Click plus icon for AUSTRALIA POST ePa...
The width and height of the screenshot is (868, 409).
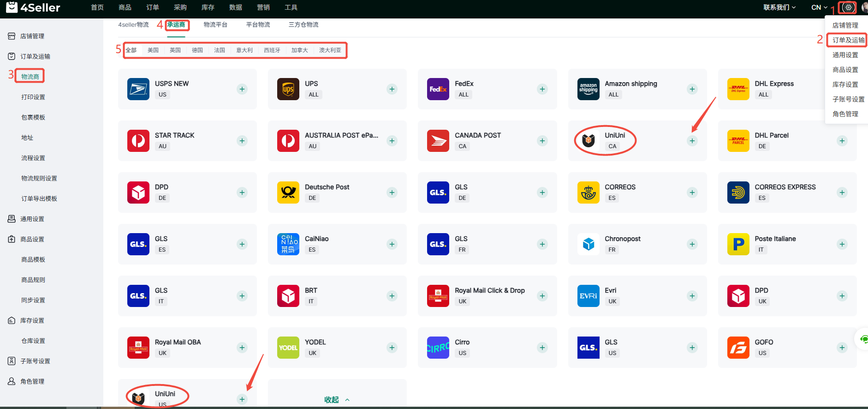(392, 141)
